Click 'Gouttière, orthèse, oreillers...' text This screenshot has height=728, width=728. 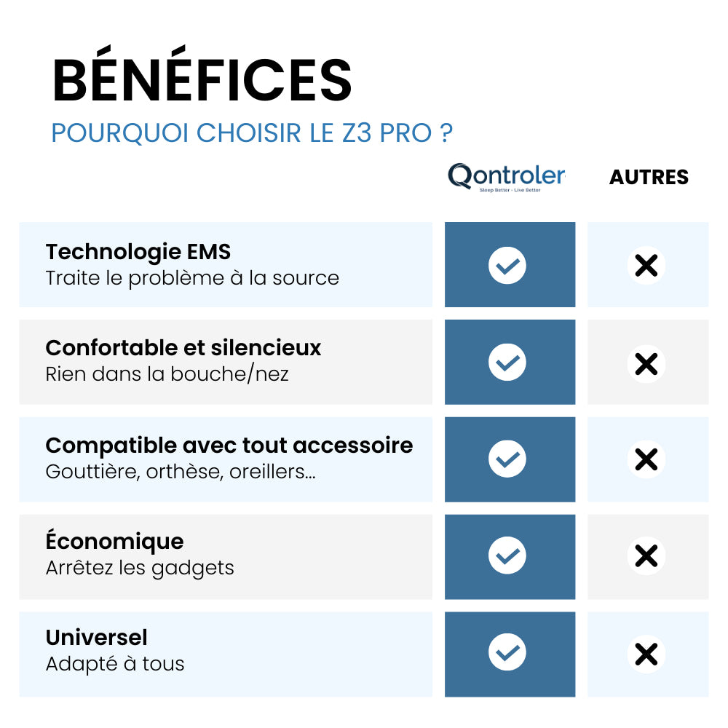coord(180,471)
